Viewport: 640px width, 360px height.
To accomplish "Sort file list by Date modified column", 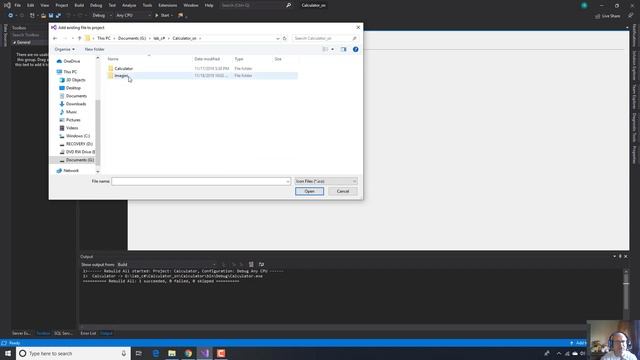I will pos(207,59).
